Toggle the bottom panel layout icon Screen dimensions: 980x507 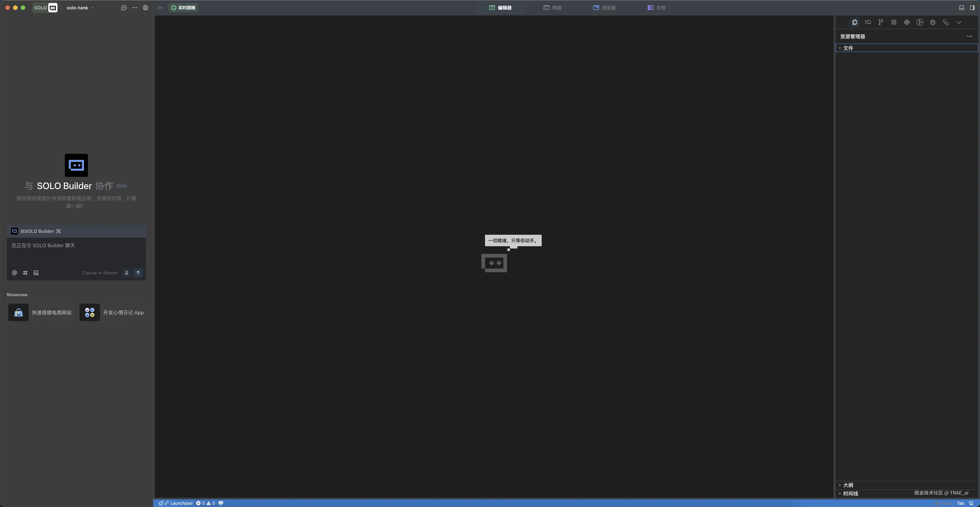(x=961, y=8)
